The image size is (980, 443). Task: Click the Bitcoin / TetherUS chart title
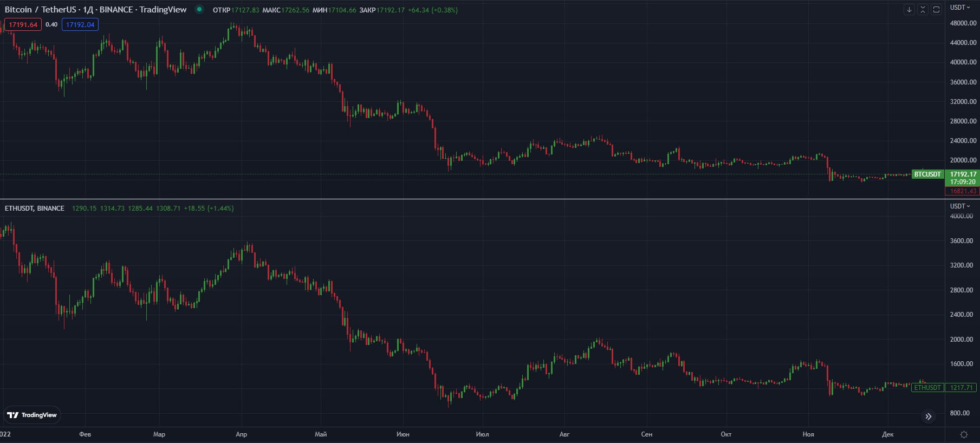(95, 10)
